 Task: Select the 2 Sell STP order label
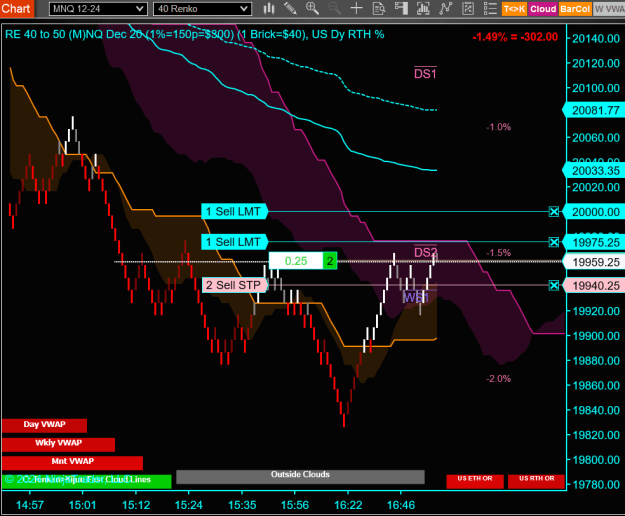[x=235, y=285]
